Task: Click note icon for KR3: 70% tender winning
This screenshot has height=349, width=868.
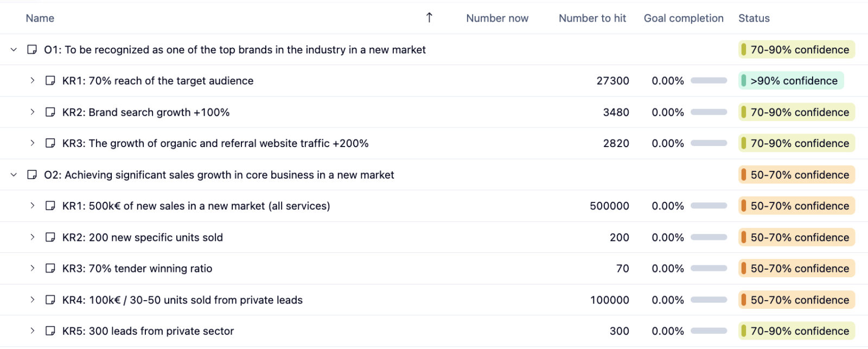Action: pos(50,268)
